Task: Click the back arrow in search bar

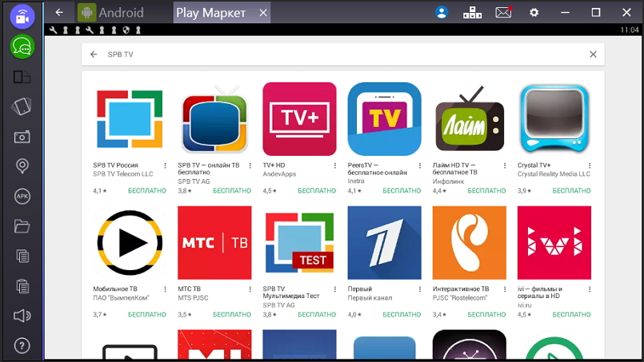Action: (x=94, y=54)
